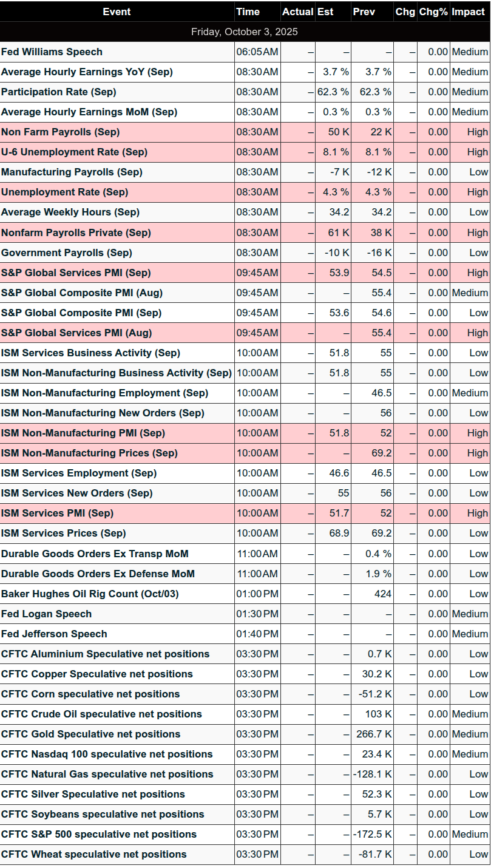Image resolution: width=491 pixels, height=868 pixels.
Task: Open Durable Goods Orders Ex Defense MoM
Action: click(x=98, y=574)
